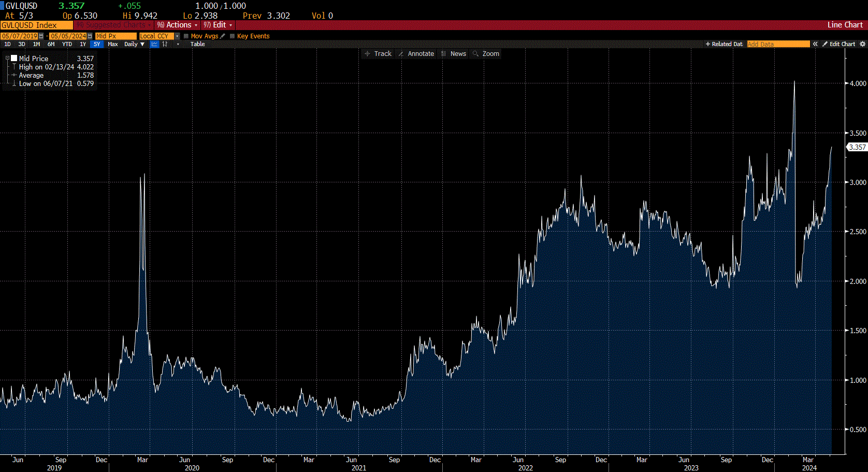
Task: Click Related Data to add a series
Action: [x=723, y=44]
